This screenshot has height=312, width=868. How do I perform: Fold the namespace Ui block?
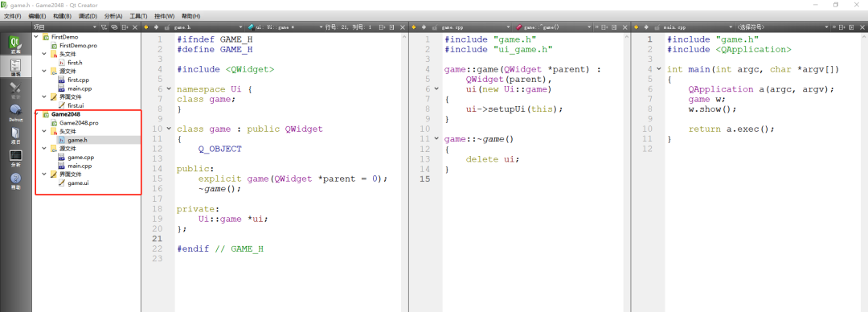tap(169, 89)
